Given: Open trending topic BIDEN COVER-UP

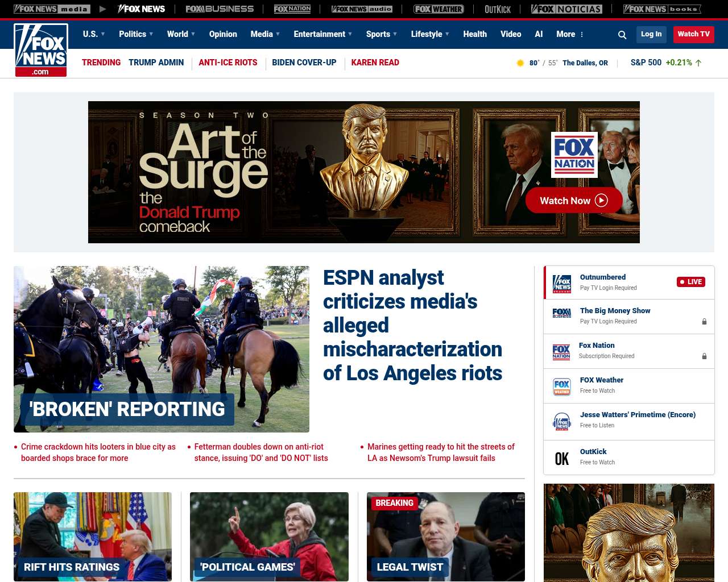Looking at the screenshot, I should click(x=304, y=63).
